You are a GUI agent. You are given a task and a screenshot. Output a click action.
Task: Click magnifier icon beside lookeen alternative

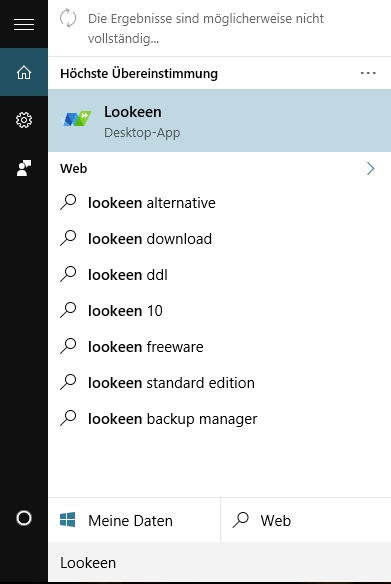coord(68,203)
